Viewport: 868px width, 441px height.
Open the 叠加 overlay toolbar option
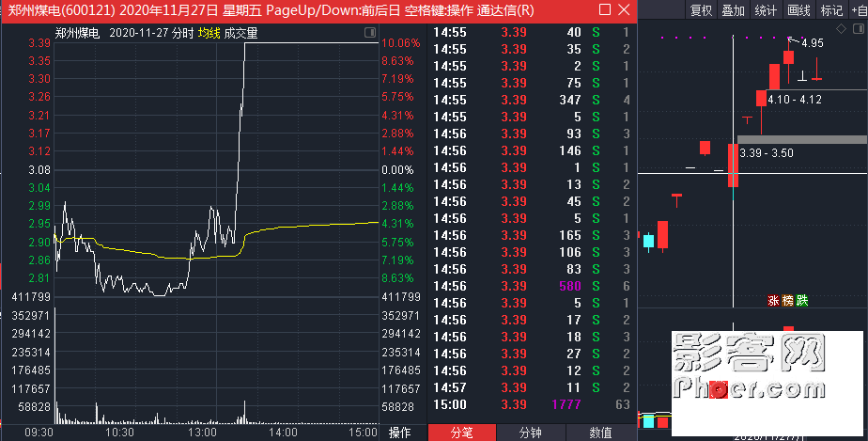[x=734, y=10]
